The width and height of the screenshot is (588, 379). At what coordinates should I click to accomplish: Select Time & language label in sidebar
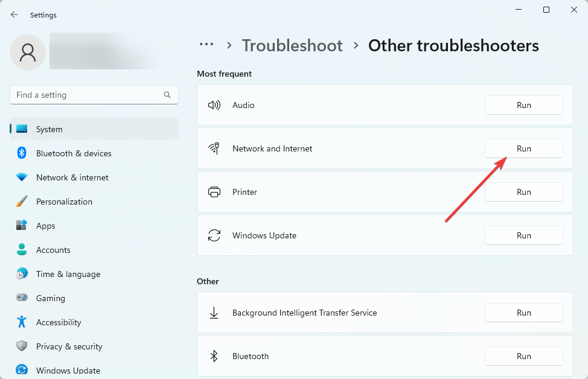click(68, 274)
